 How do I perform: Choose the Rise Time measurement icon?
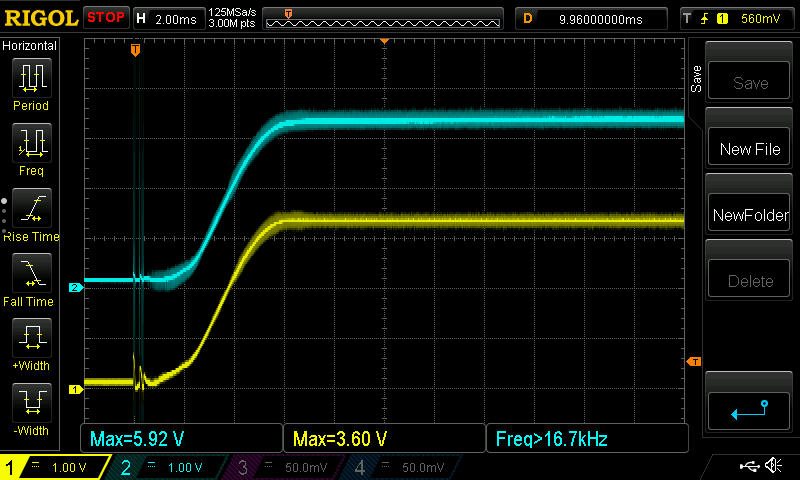click(32, 208)
